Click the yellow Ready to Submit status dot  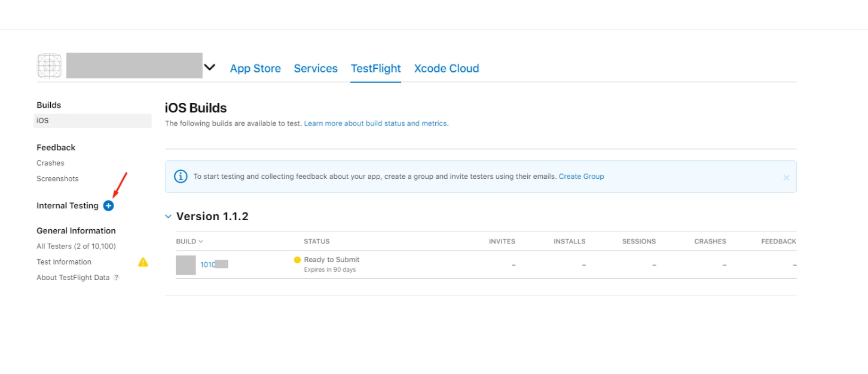click(x=297, y=260)
